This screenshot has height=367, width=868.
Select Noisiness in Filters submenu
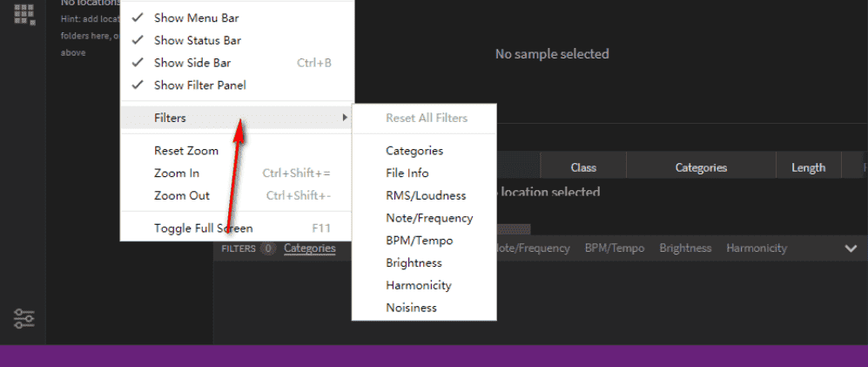pos(424,308)
